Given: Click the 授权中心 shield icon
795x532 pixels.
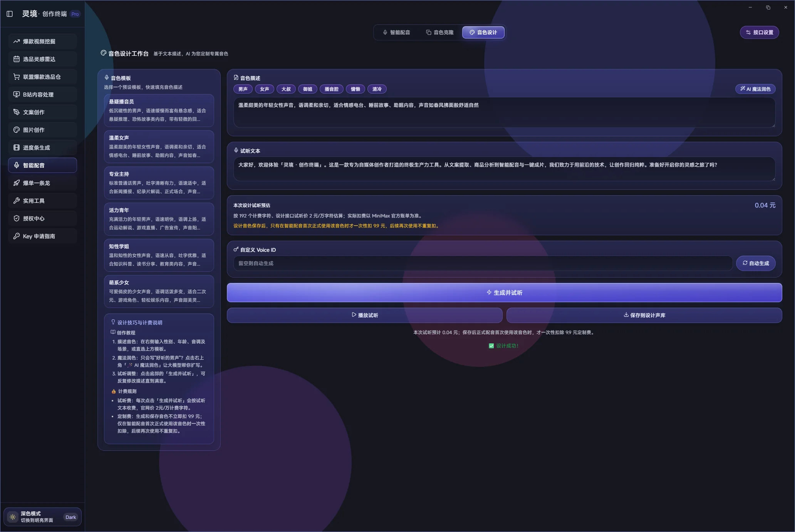Looking at the screenshot, I should click(17, 218).
